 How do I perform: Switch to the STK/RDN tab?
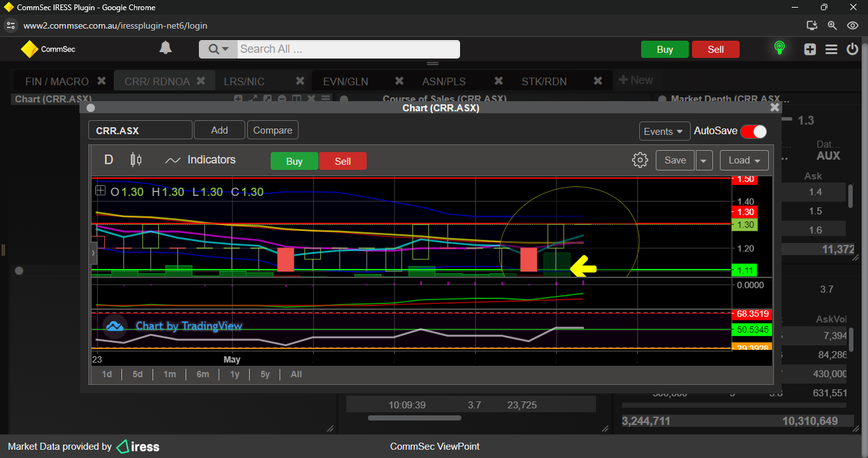[x=544, y=81]
